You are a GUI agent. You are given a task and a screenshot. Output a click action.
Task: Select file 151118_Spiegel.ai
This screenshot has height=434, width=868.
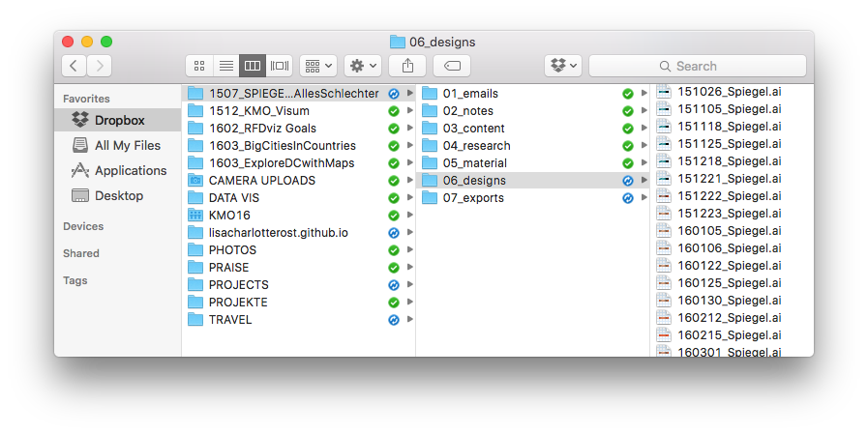[x=732, y=126]
